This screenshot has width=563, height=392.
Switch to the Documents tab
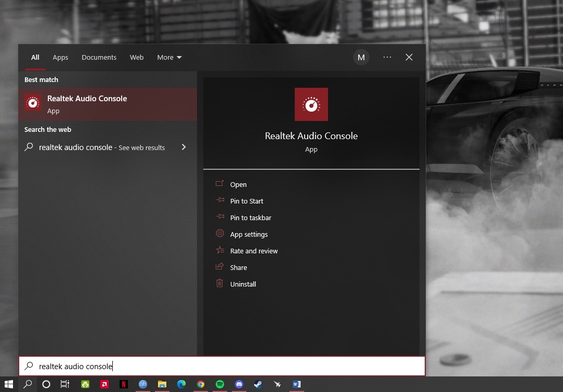click(99, 57)
